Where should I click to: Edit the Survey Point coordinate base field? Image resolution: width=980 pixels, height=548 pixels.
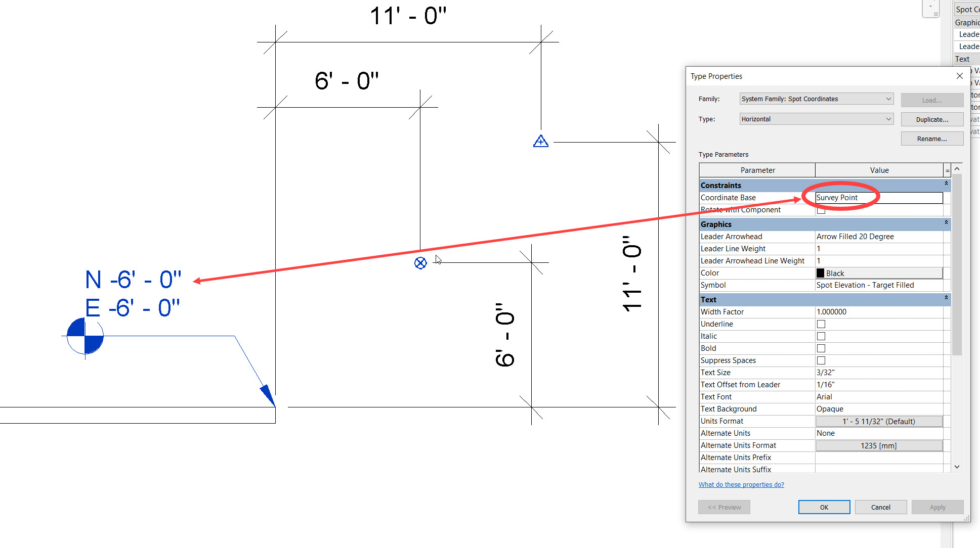pyautogui.click(x=860, y=198)
